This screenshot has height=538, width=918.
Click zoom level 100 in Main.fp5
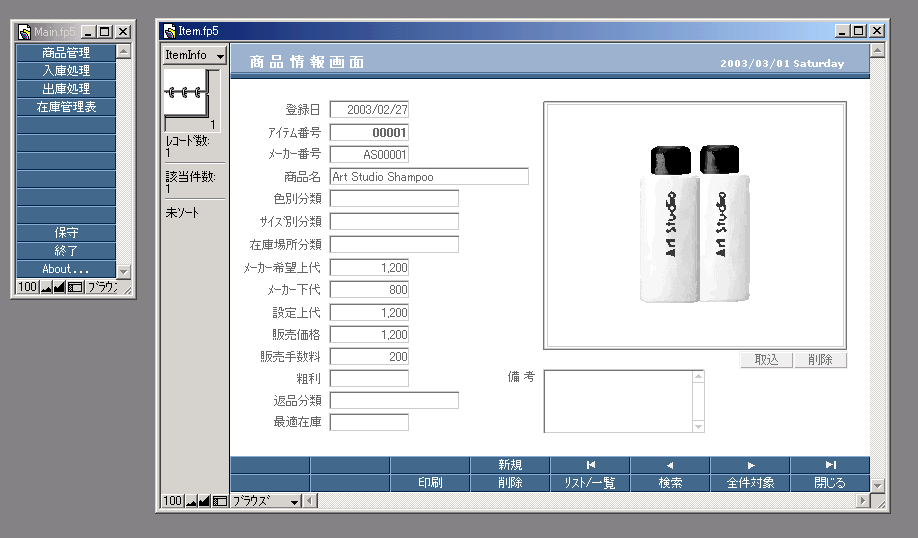pos(28,287)
